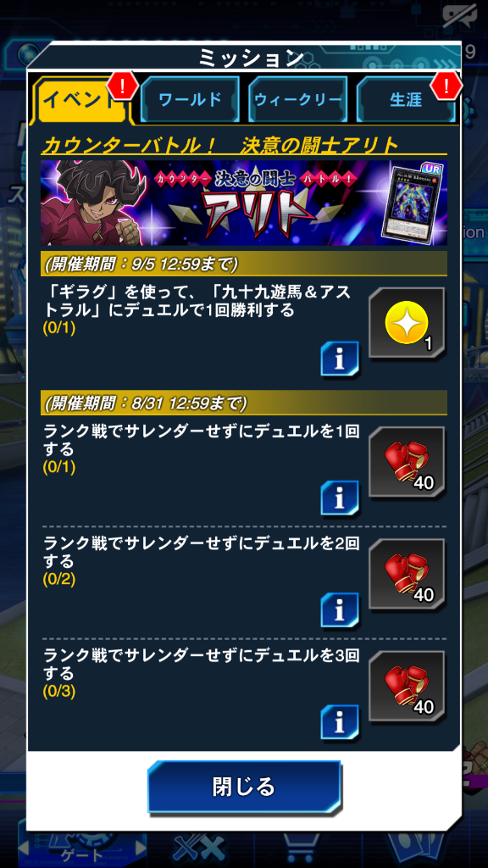Switch to the ウィークリー tab

(x=297, y=100)
